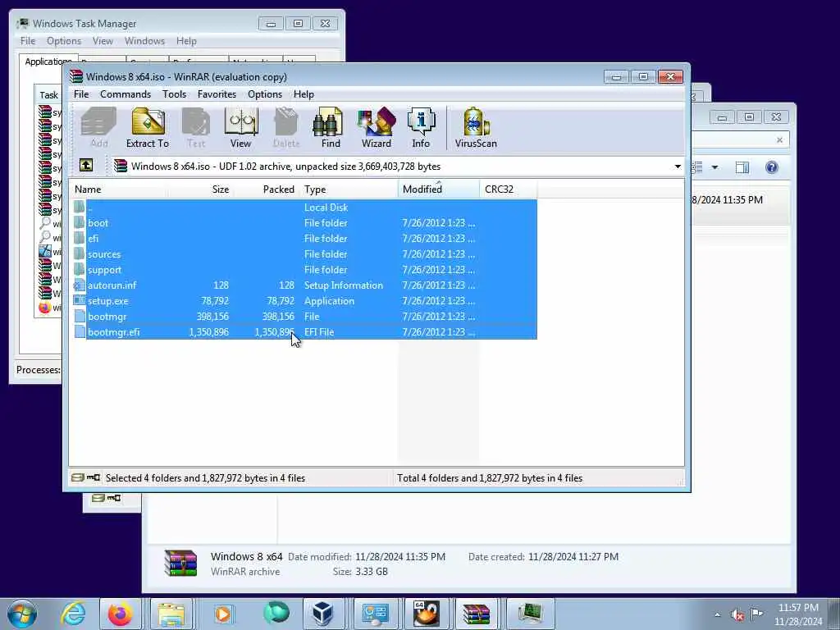Select the Applications tab in Task Manager
The width and height of the screenshot is (840, 630).
point(47,61)
